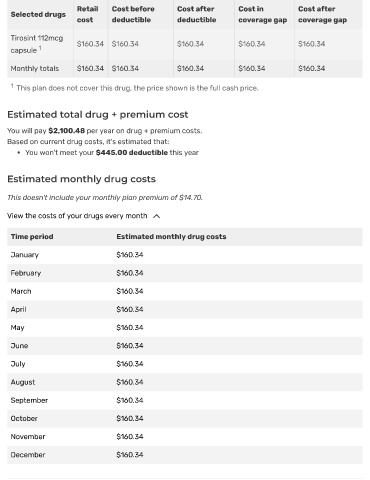Click the Estimated total drug + premium cost heading
The width and height of the screenshot is (370, 480).
[x=98, y=115]
